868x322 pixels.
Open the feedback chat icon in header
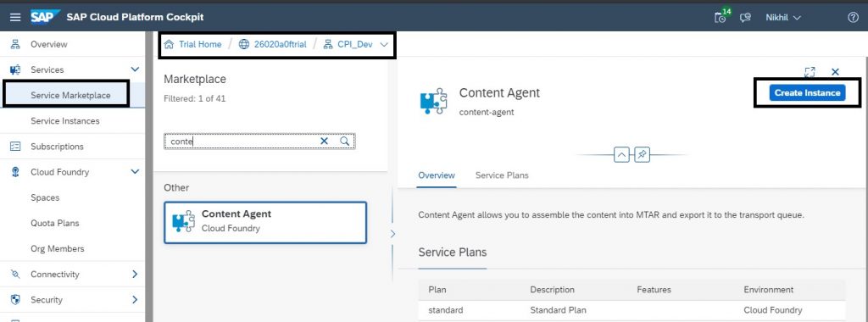(x=745, y=18)
